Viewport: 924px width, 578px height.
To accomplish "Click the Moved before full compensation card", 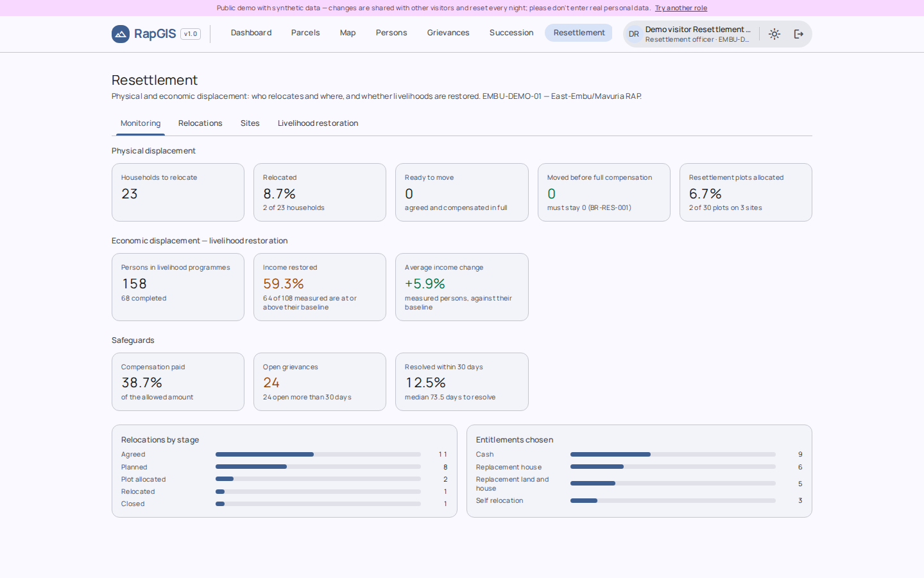I will 604,192.
